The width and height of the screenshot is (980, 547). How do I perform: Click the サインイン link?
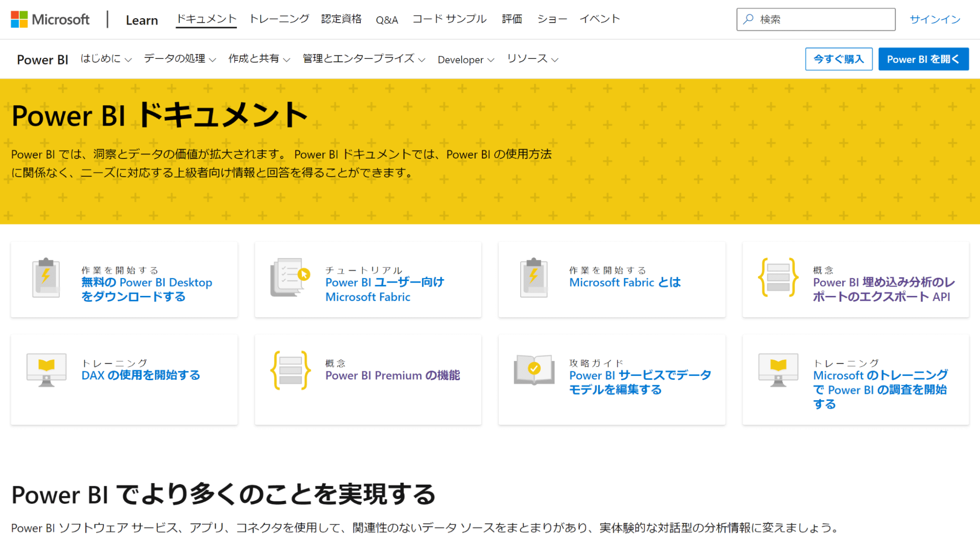coord(935,19)
